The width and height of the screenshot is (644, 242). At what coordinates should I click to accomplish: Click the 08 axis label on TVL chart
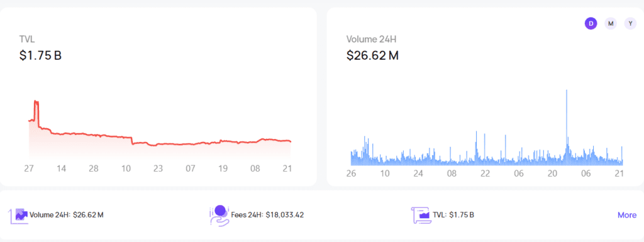(255, 168)
